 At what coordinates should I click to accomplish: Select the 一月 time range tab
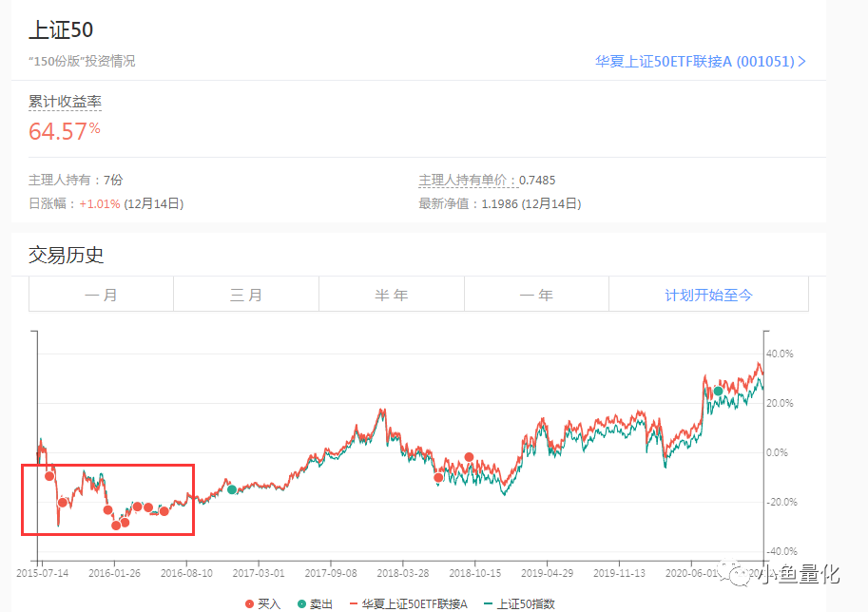(x=102, y=295)
